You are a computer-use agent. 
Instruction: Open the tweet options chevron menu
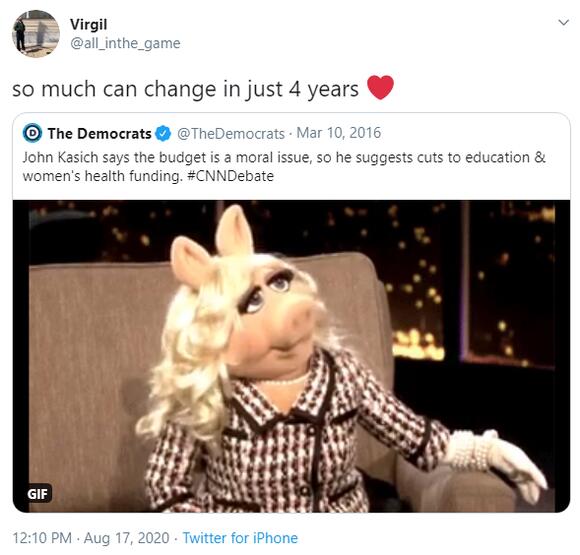pyautogui.click(x=563, y=23)
